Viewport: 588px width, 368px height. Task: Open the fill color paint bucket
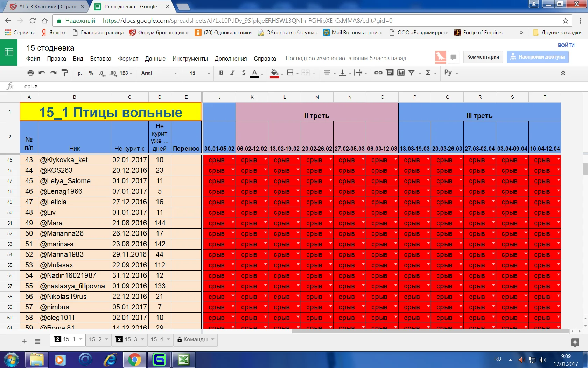coord(275,73)
